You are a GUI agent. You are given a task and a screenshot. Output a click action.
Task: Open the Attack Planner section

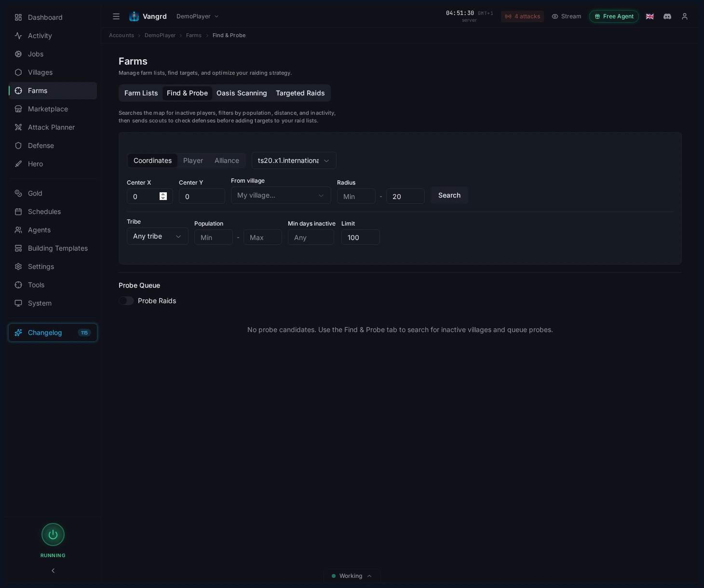51,127
